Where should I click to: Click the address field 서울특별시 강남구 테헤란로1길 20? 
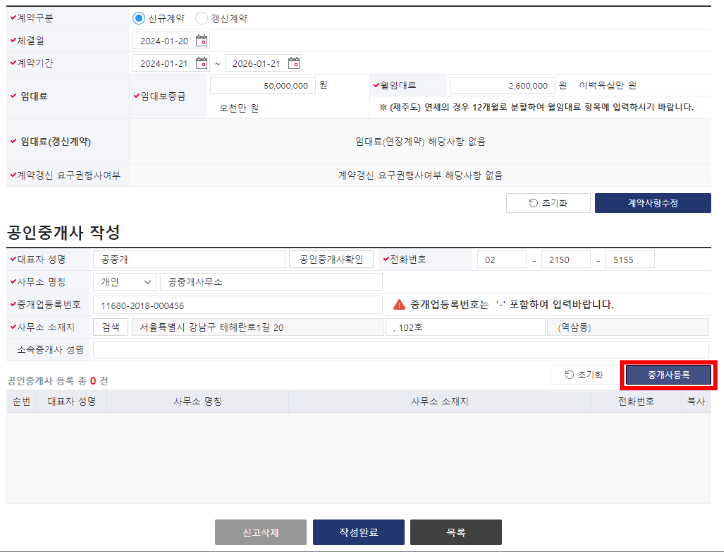pos(258,327)
